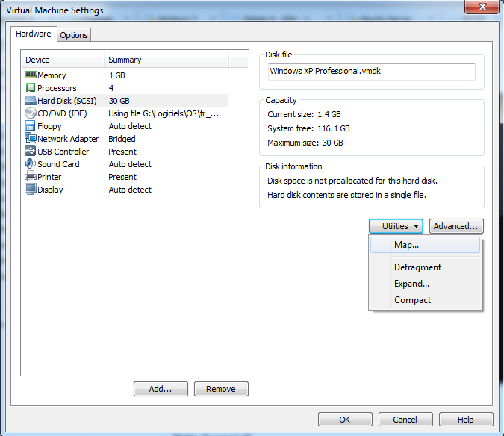Viewport: 504px width, 436px height.
Task: Select the Sound Card row label
Action: pos(58,164)
